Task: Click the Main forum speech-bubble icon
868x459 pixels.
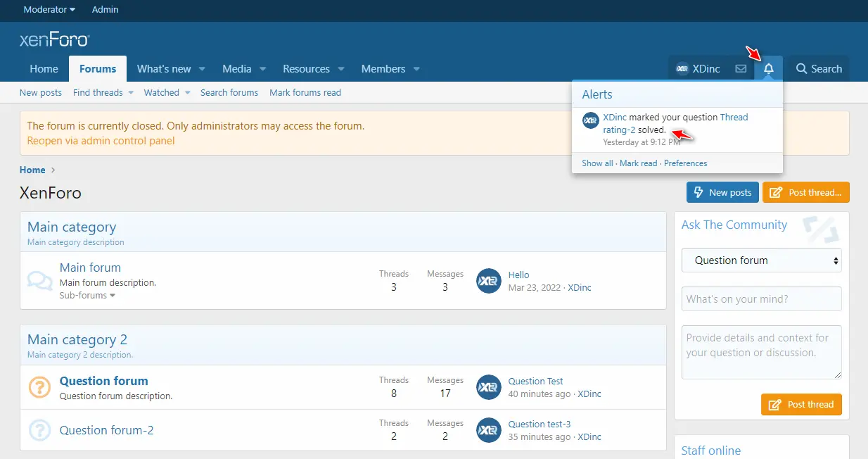Action: (x=39, y=280)
